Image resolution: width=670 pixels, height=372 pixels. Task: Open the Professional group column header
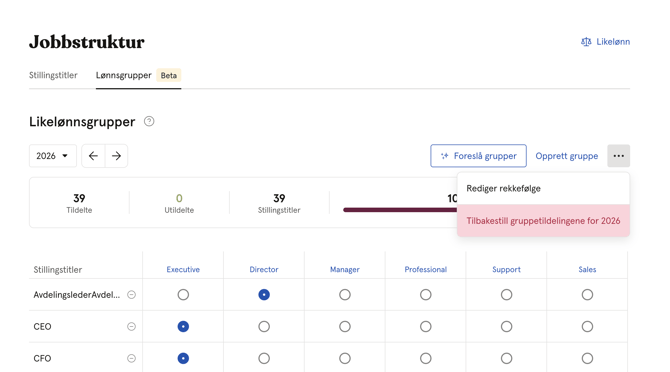tap(426, 269)
